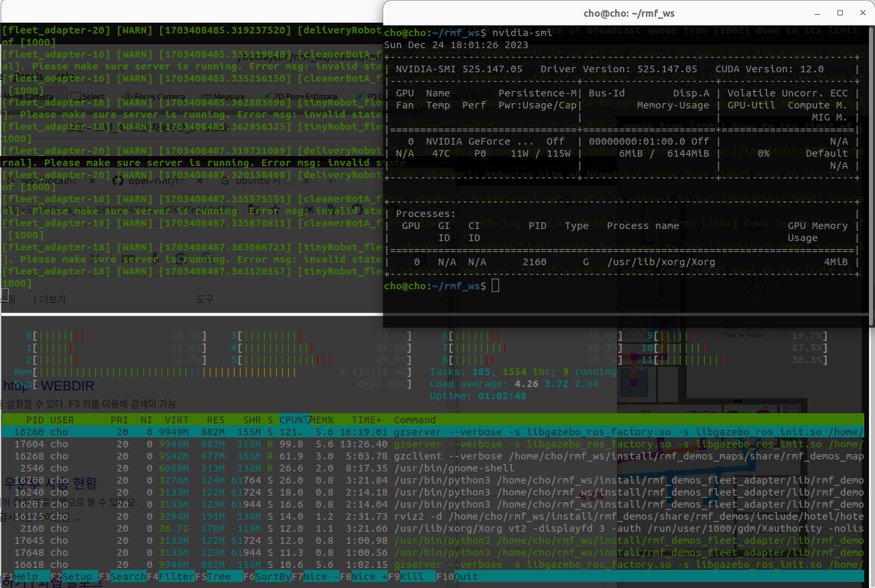The height and width of the screenshot is (588, 875).
Task: Select python3 process row PID 16240
Action: 433,492
